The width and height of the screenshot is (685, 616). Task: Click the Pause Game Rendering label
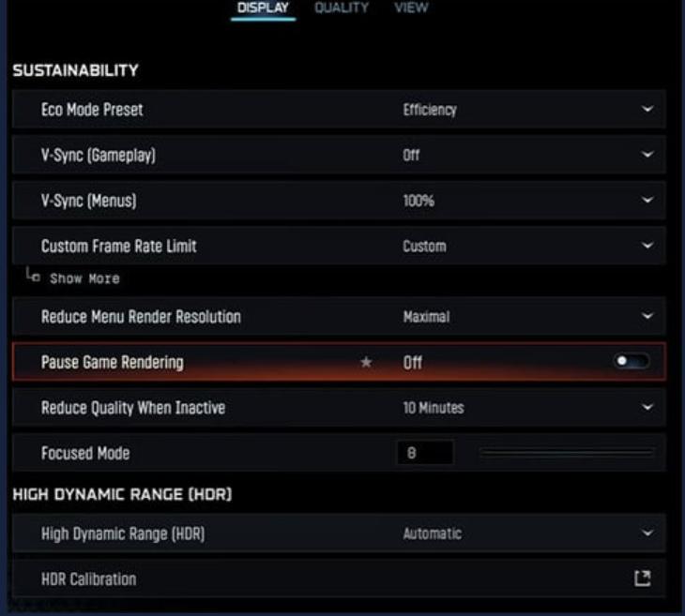(112, 362)
